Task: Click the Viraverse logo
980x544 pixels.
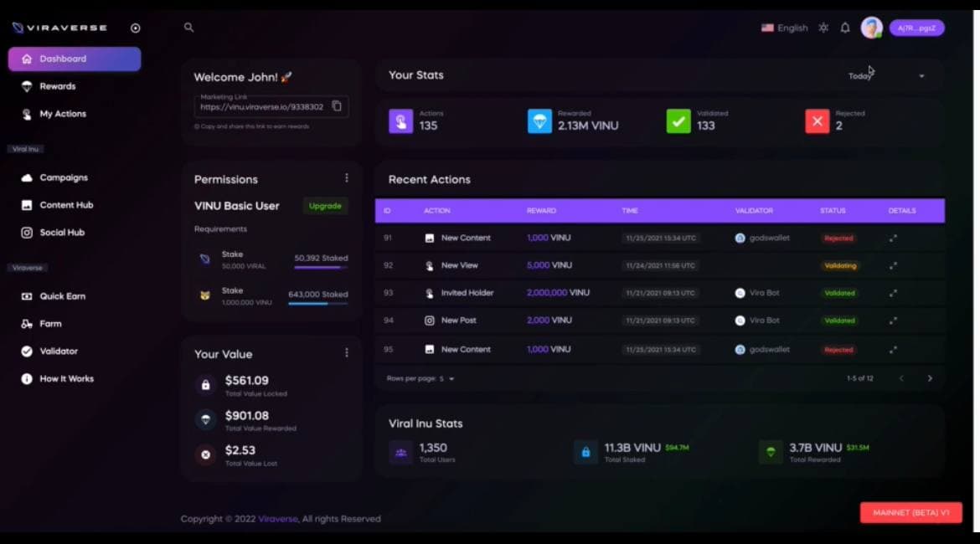Action: click(x=60, y=28)
